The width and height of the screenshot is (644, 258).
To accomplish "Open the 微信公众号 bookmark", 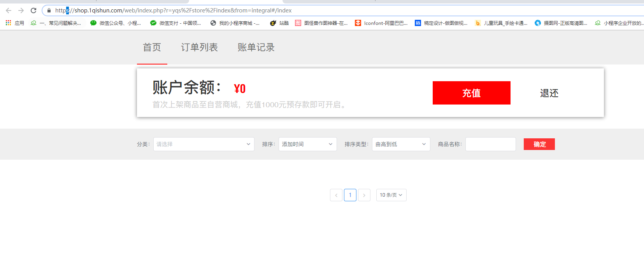I will coord(116,23).
